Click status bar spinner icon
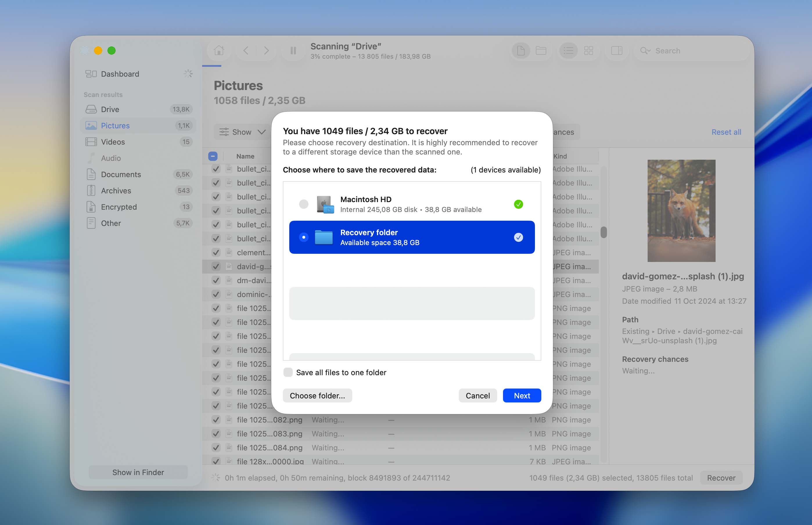The width and height of the screenshot is (812, 525). click(215, 478)
